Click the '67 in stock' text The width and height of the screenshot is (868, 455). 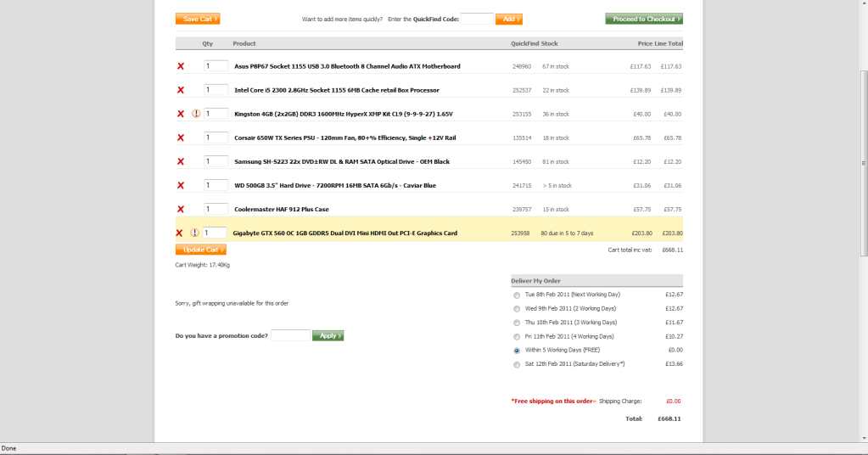(556, 66)
